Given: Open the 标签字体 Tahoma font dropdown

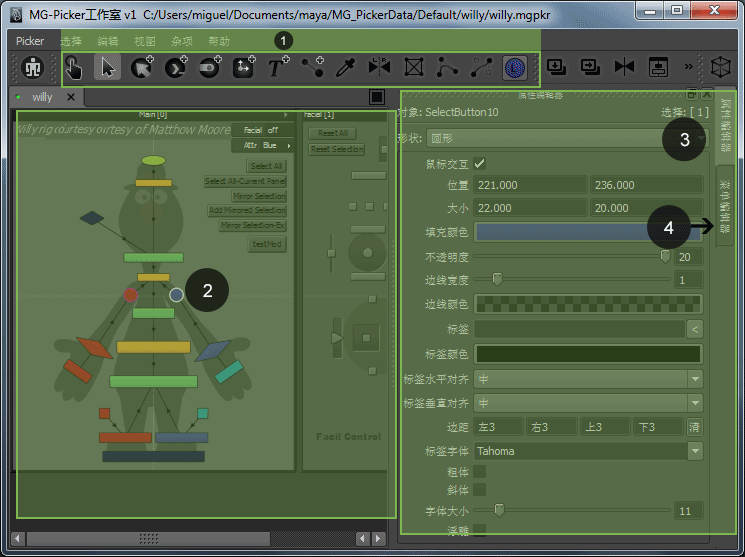Looking at the screenshot, I should (588, 451).
